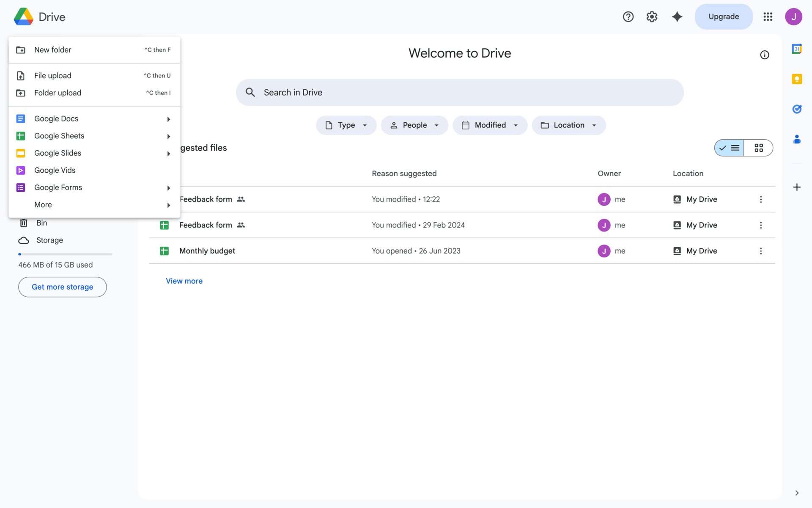Click the Storage cloud icon
Viewport: 812px width, 508px height.
[x=24, y=240]
